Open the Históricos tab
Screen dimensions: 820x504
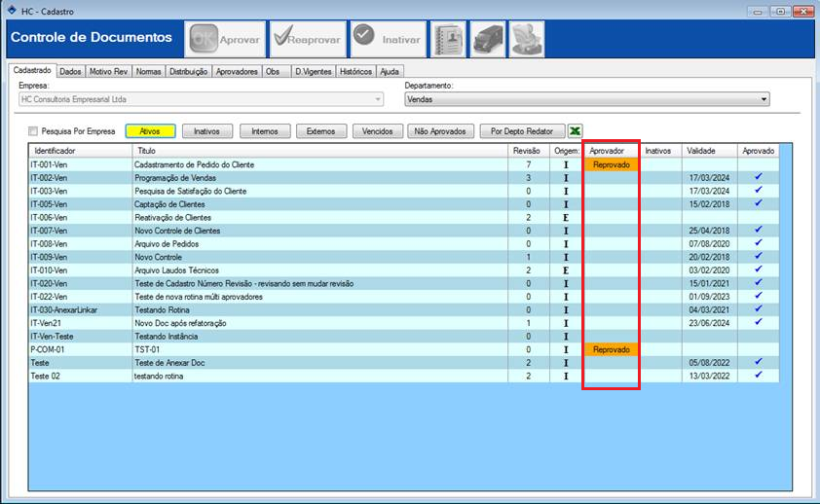point(355,72)
